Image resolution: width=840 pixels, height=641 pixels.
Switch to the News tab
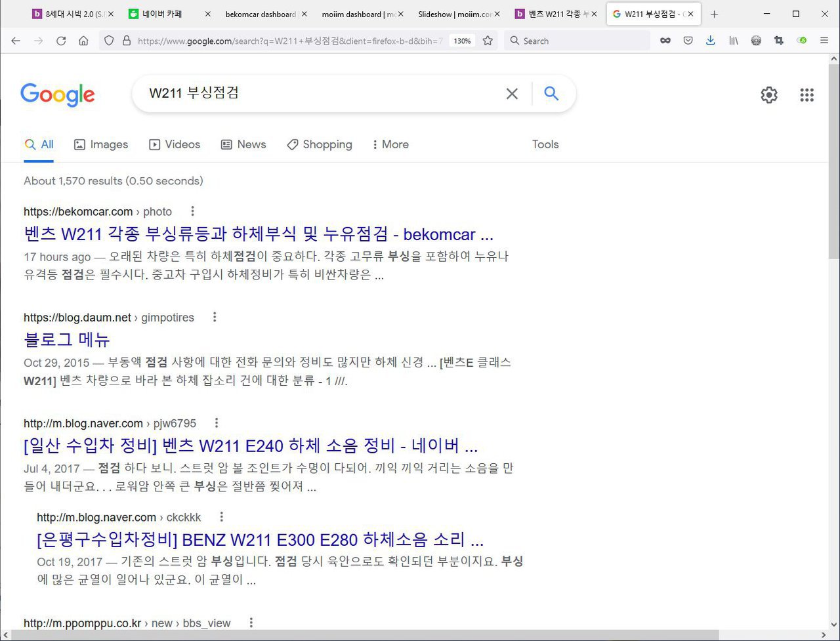[243, 144]
